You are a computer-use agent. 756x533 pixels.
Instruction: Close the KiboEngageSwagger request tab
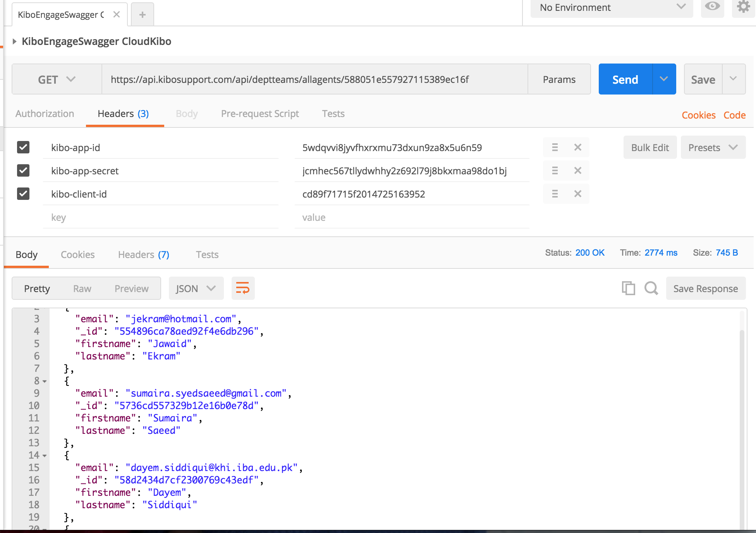click(x=117, y=15)
